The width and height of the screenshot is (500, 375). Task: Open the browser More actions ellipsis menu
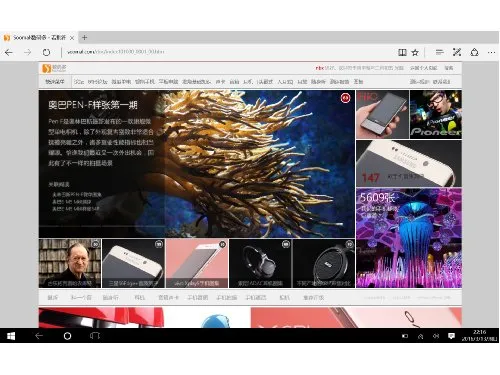pyautogui.click(x=491, y=52)
